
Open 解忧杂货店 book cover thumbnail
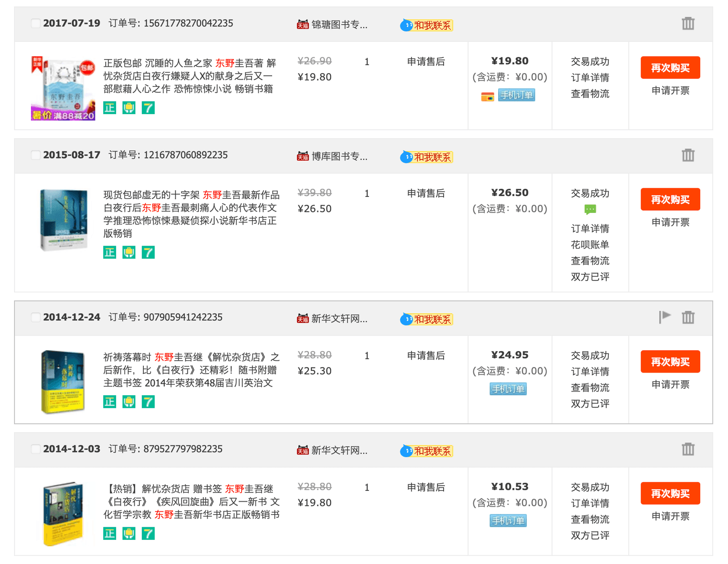pyautogui.click(x=63, y=514)
